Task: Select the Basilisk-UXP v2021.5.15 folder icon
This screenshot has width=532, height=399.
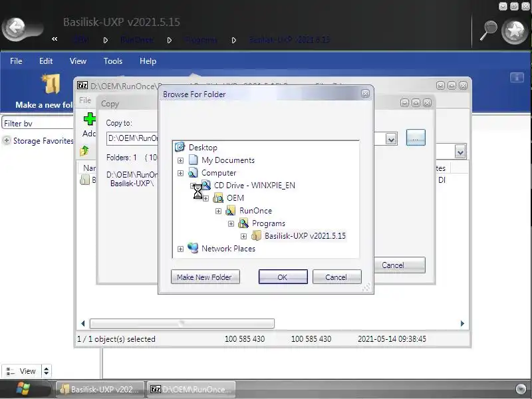Action: pos(256,236)
